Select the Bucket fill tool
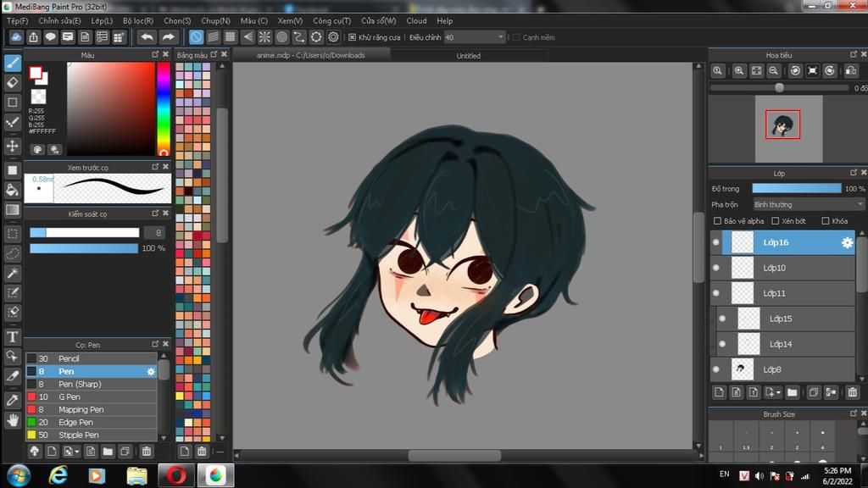This screenshot has height=488, width=868. coord(13,190)
